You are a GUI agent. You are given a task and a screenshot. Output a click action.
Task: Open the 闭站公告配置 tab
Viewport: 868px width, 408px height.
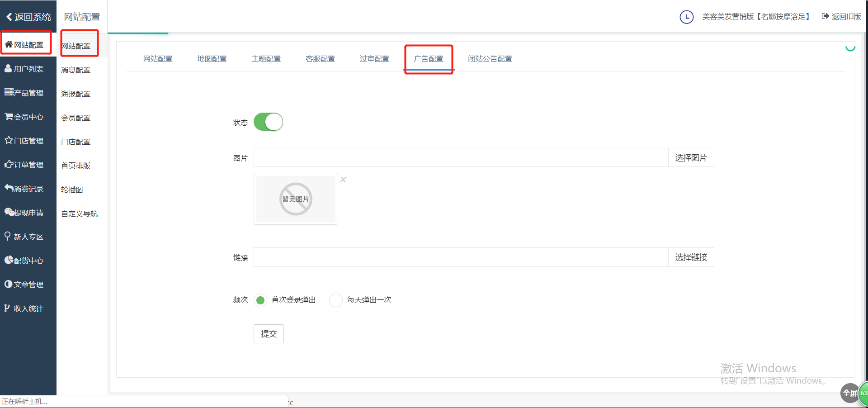tap(490, 59)
